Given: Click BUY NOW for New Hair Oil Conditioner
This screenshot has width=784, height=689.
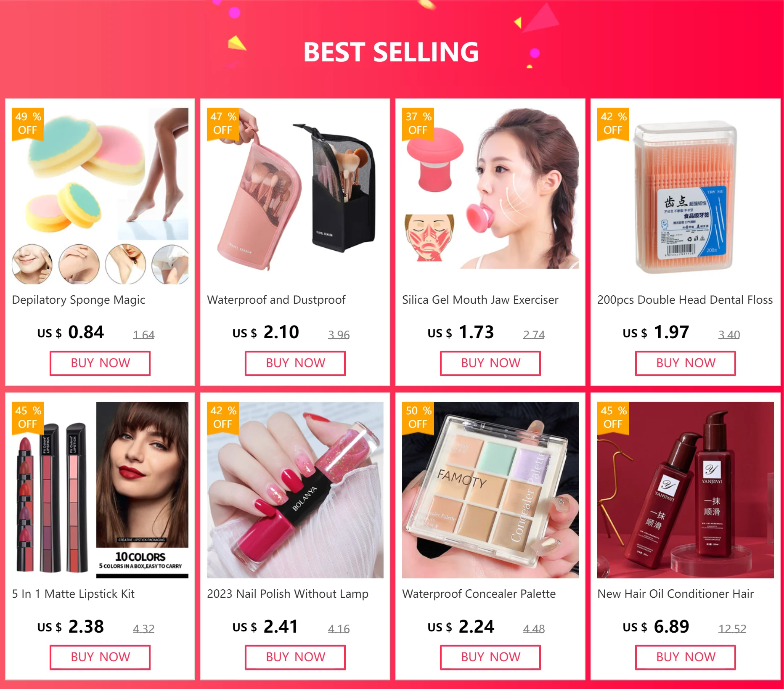Looking at the screenshot, I should (x=686, y=657).
